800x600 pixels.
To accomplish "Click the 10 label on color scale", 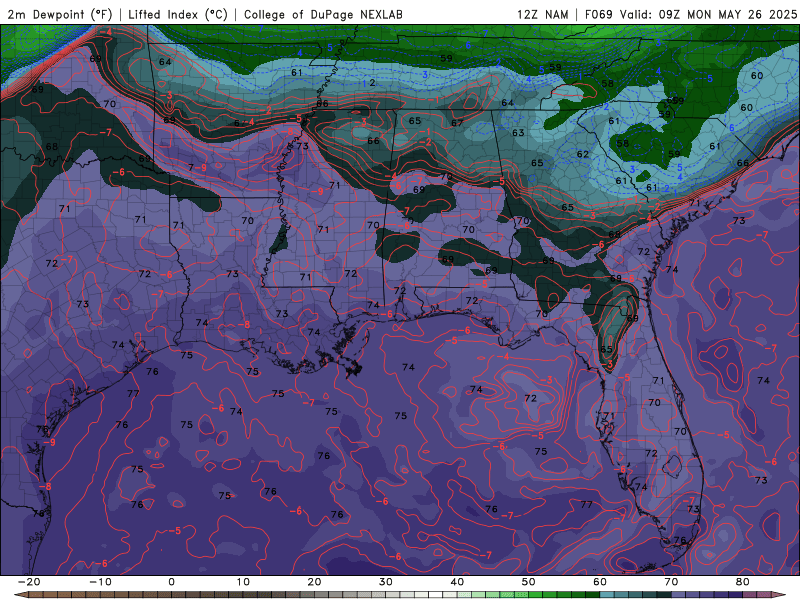I will [x=243, y=582].
